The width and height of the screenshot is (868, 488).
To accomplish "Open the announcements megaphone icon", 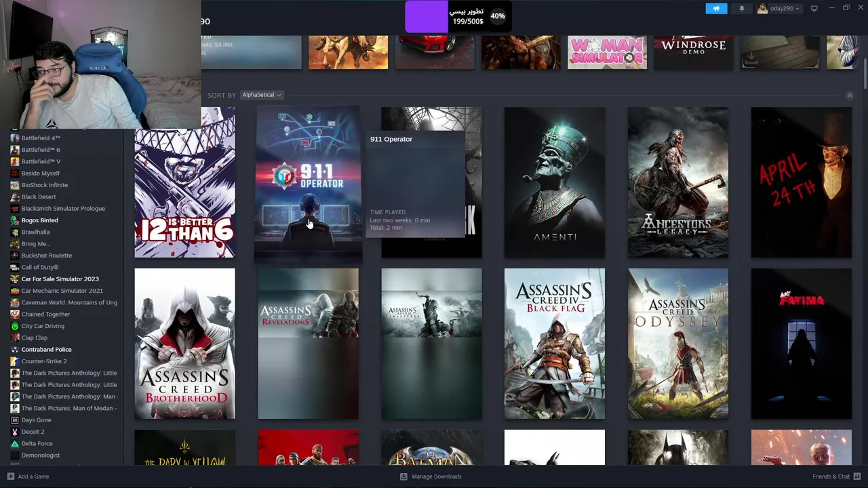I will (x=716, y=8).
